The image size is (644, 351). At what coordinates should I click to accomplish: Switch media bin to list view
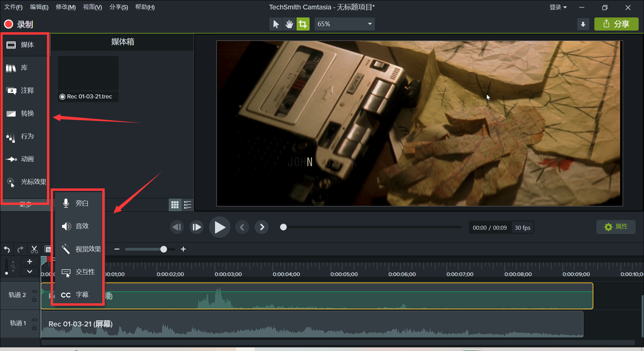pos(187,205)
